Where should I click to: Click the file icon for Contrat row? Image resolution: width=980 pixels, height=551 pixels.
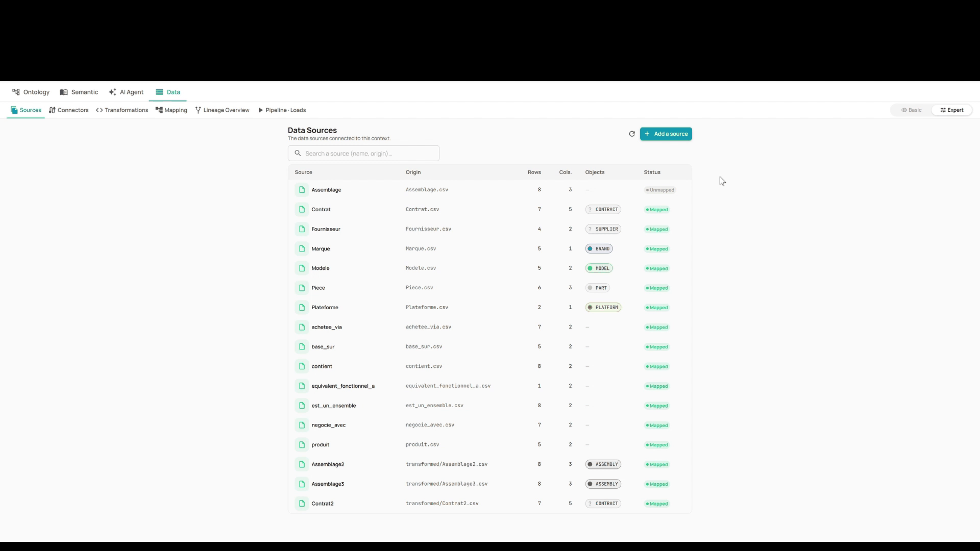click(x=302, y=209)
